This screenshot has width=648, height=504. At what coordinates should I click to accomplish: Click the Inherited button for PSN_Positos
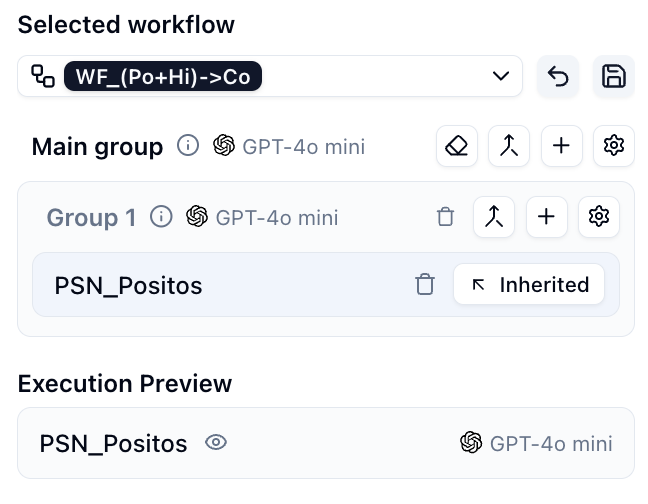click(x=529, y=285)
